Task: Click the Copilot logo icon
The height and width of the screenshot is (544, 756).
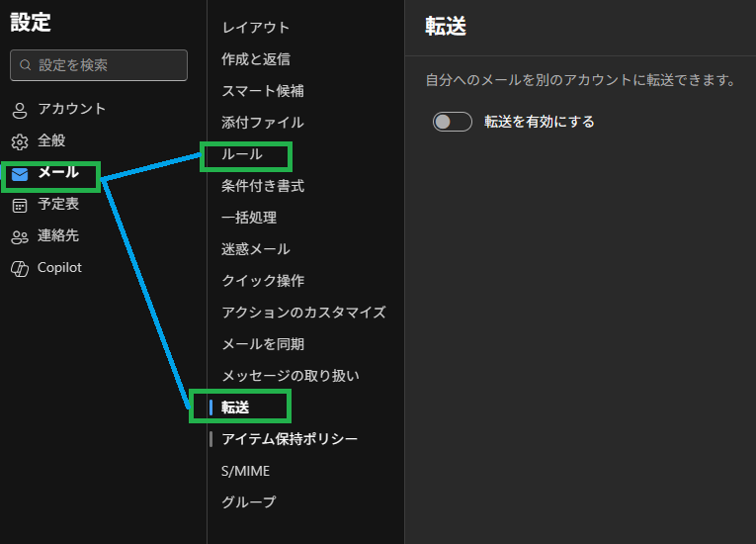Action: point(20,269)
